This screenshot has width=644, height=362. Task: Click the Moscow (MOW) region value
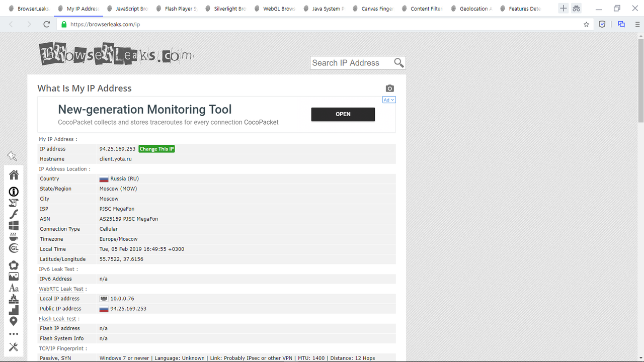tap(118, 189)
